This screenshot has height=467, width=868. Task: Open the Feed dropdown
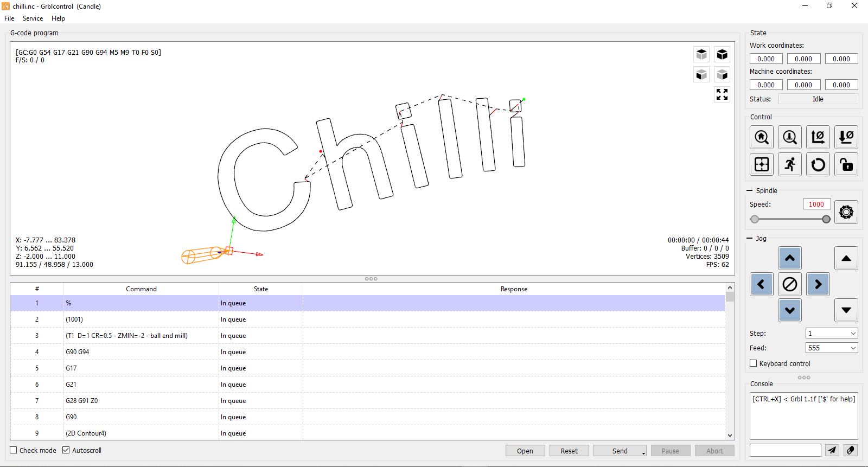click(x=853, y=348)
